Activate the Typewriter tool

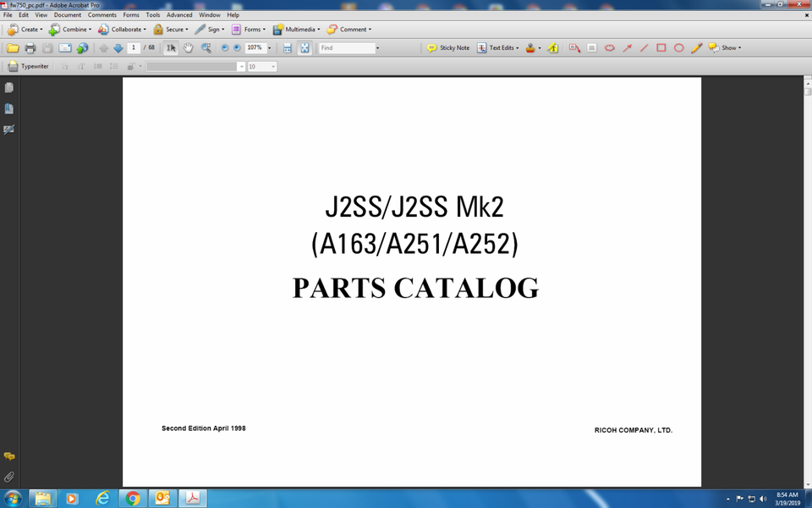click(29, 66)
